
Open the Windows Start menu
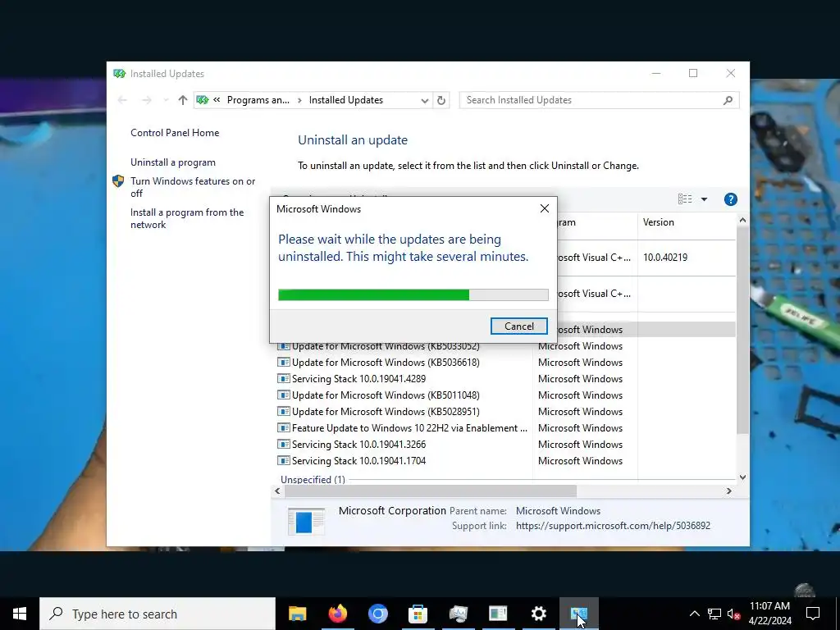pos(20,614)
